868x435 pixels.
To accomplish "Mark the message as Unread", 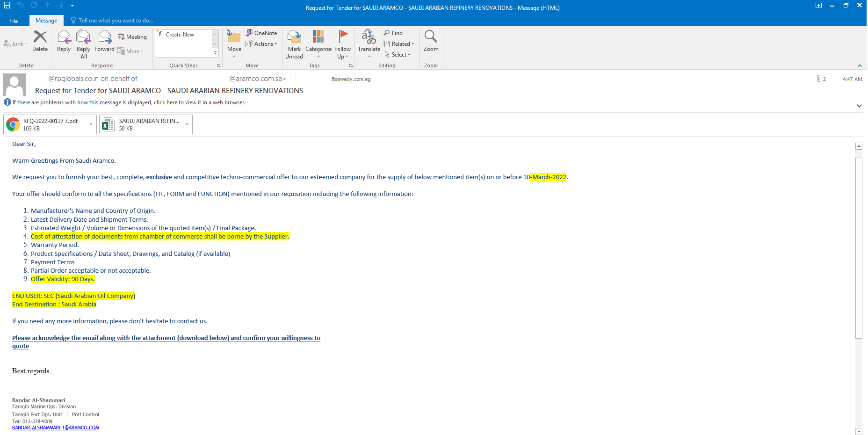I will (294, 37).
